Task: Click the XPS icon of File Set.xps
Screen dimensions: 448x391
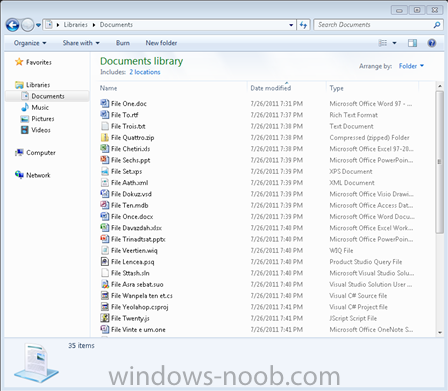Action: (x=105, y=171)
